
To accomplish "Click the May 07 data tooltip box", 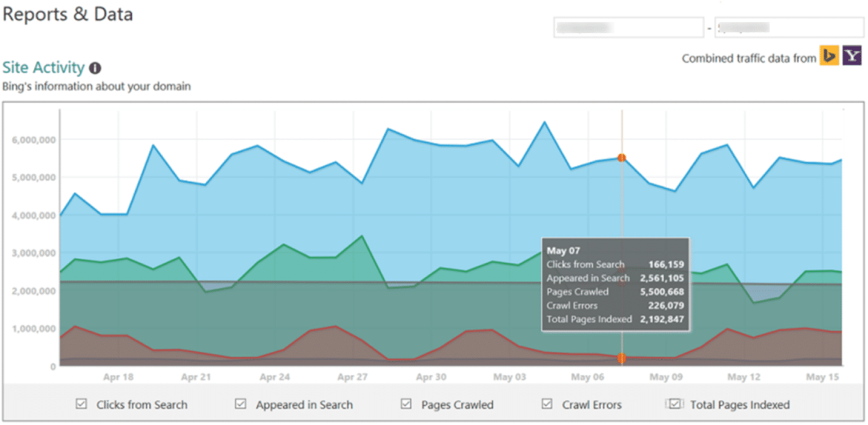I will pos(615,284).
